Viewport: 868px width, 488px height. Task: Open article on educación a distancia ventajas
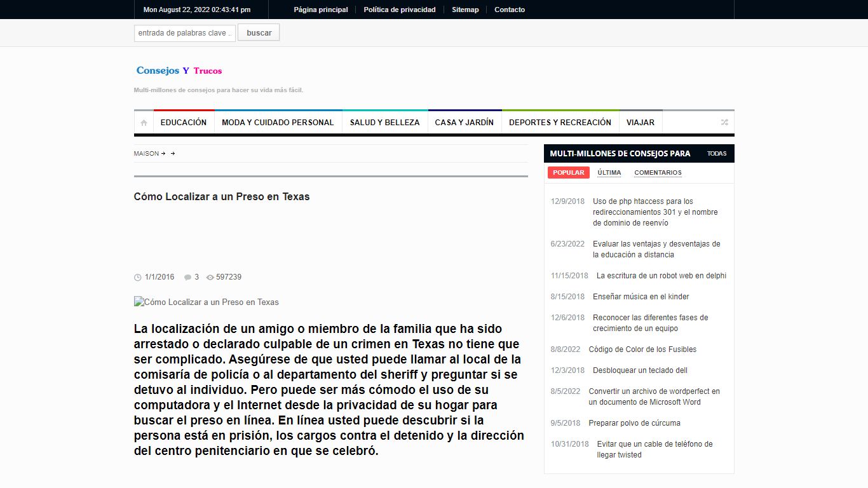(x=656, y=249)
